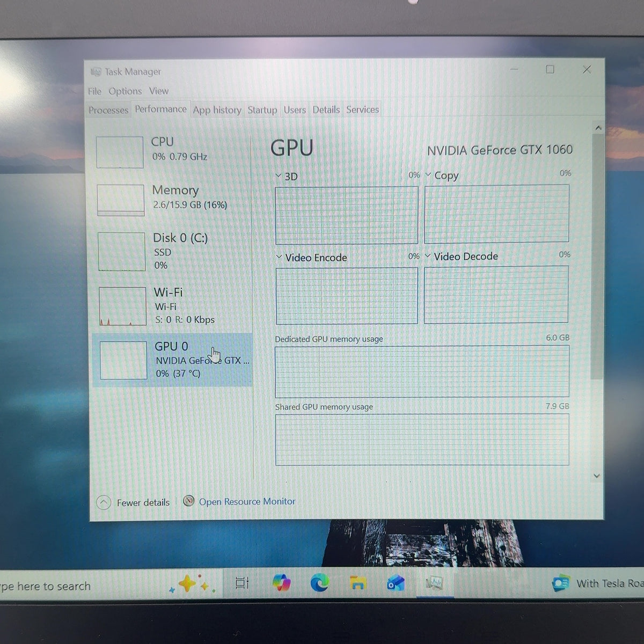Open the news widget icon on the taskbar
644x644 pixels.
point(561,583)
